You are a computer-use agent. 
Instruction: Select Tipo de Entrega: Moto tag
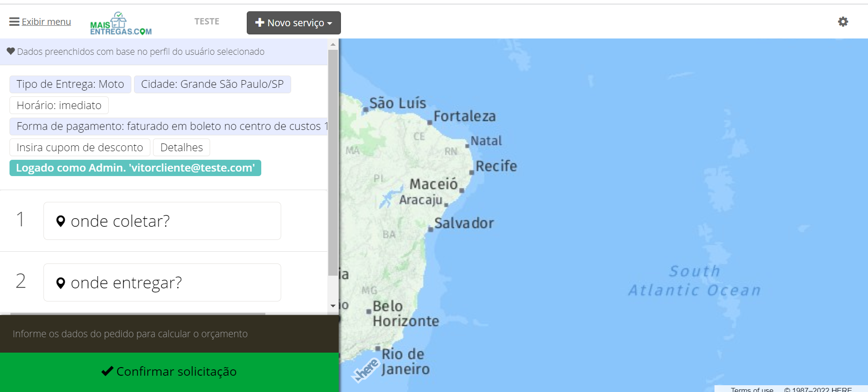pyautogui.click(x=70, y=84)
